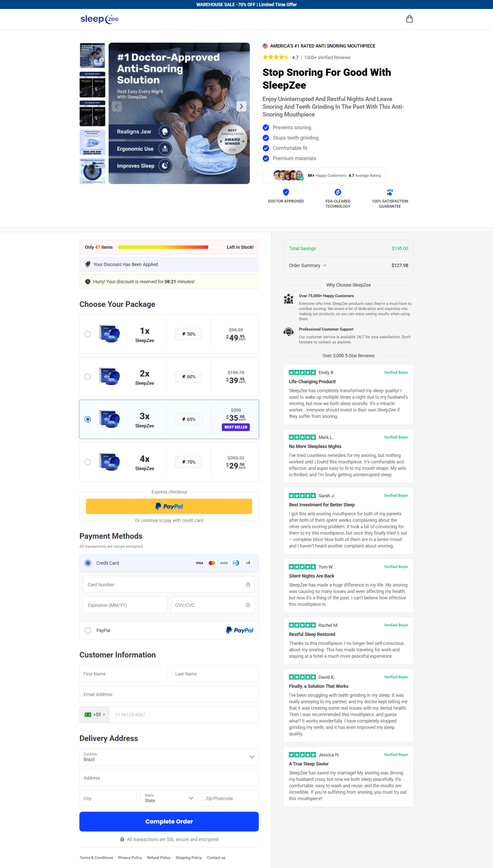
Task: Open the Country dropdown showing Brazil
Action: click(x=169, y=757)
